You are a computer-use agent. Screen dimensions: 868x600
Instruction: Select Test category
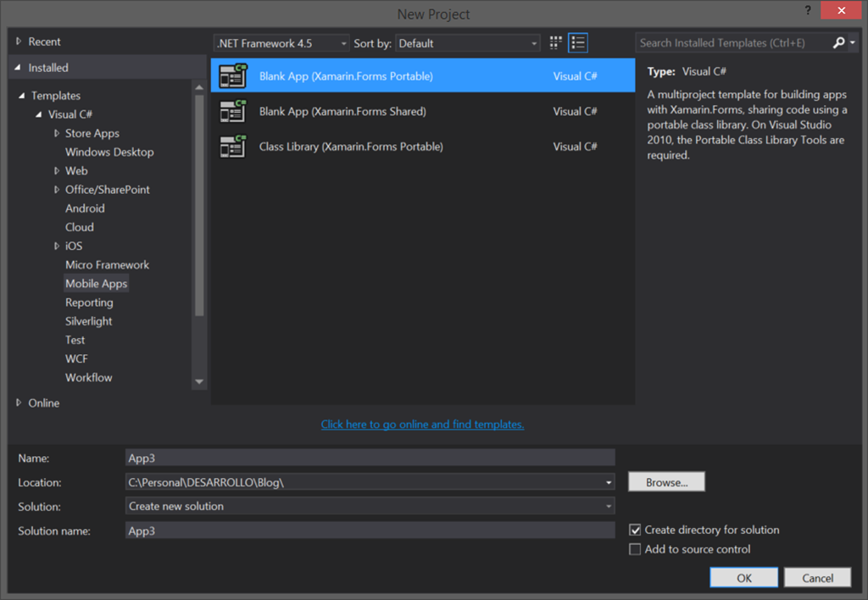(75, 340)
